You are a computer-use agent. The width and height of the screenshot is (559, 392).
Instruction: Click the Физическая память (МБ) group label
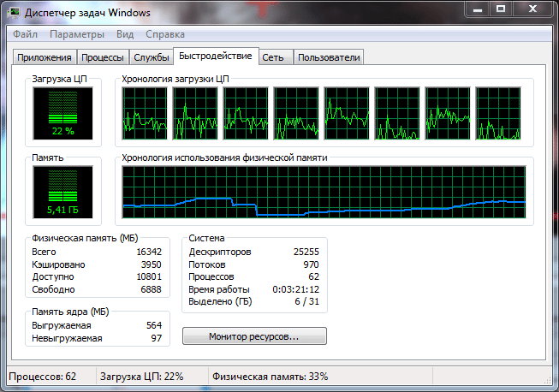(85, 238)
